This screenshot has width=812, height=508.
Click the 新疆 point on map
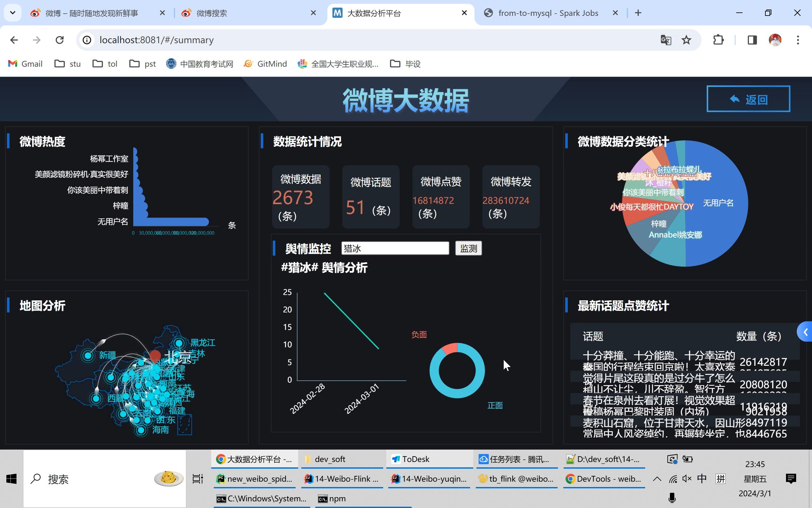click(x=88, y=355)
